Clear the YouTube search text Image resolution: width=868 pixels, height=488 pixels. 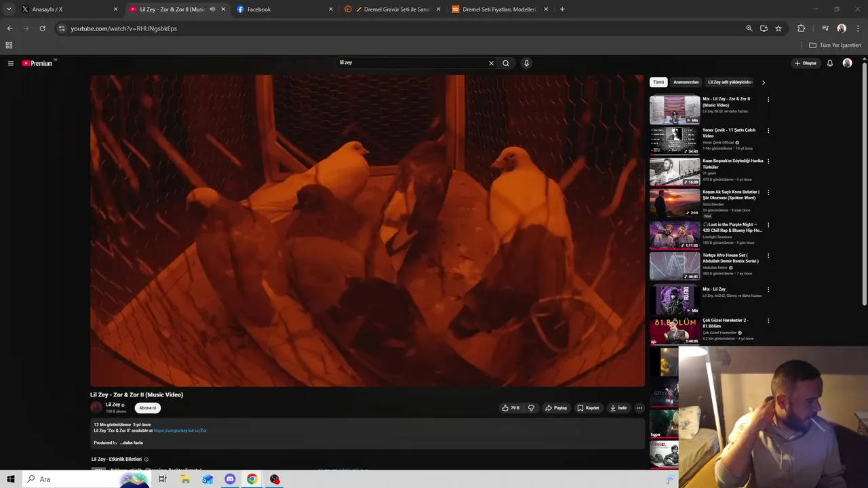(491, 63)
